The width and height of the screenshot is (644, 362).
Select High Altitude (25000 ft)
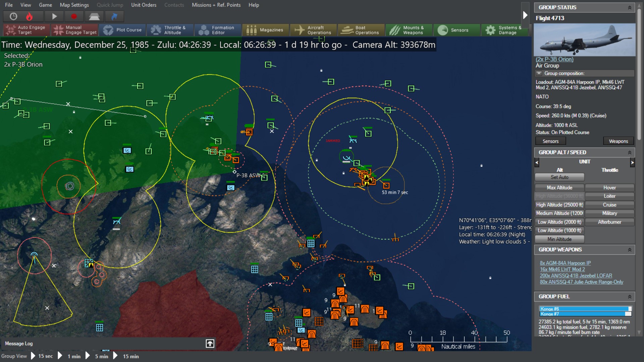click(x=559, y=205)
